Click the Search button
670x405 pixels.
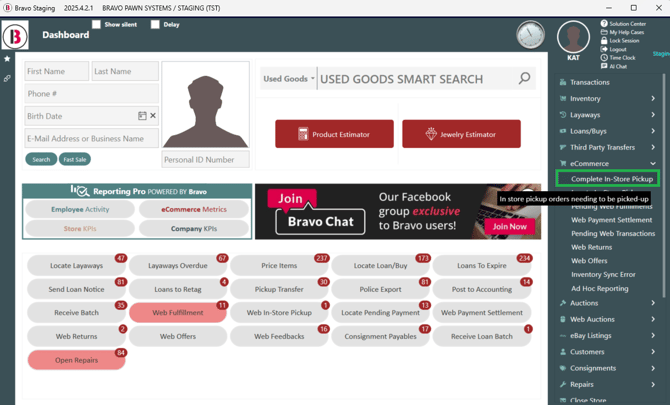tap(41, 159)
